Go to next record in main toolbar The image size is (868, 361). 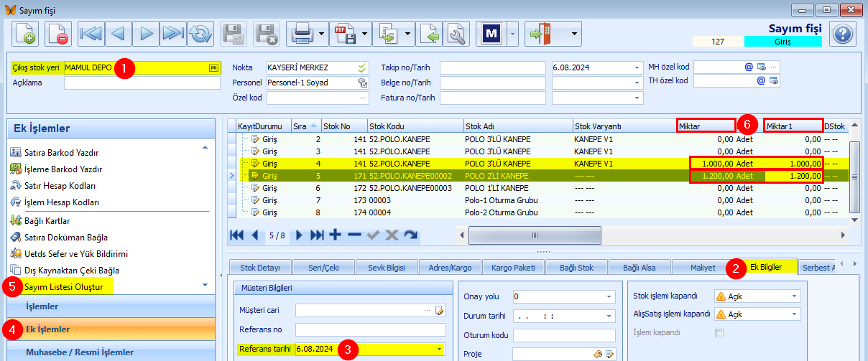(x=145, y=33)
